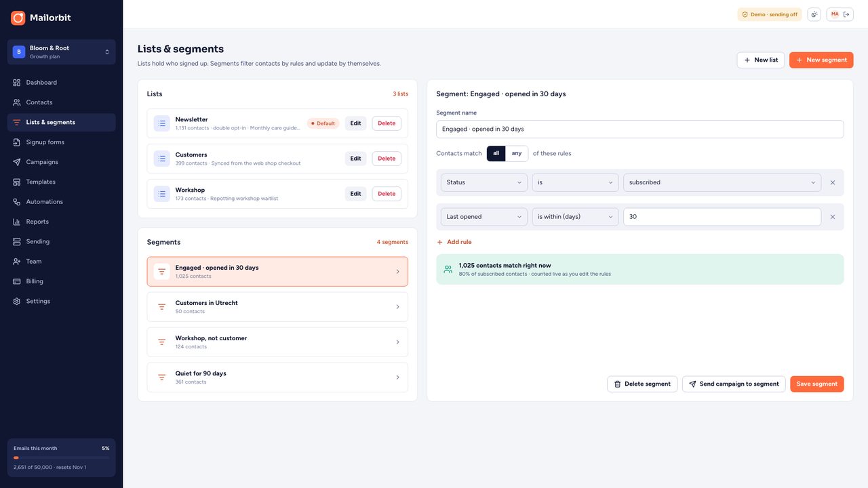Click the New segment button
This screenshot has width=868, height=488.
coord(821,60)
